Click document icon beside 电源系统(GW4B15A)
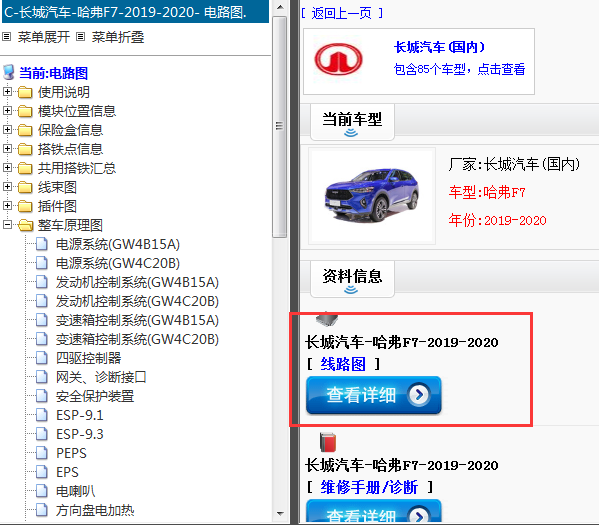This screenshot has height=525, width=599. pos(42,244)
